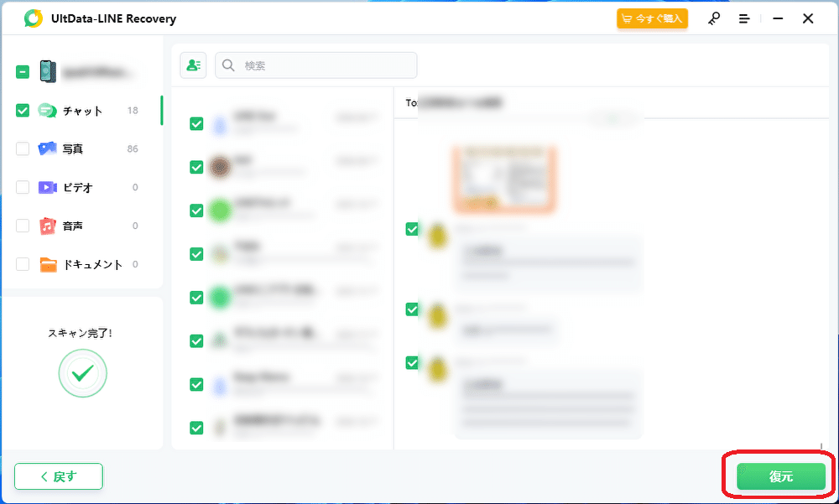The width and height of the screenshot is (839, 504).
Task: Open the 音声 category
Action: (73, 226)
